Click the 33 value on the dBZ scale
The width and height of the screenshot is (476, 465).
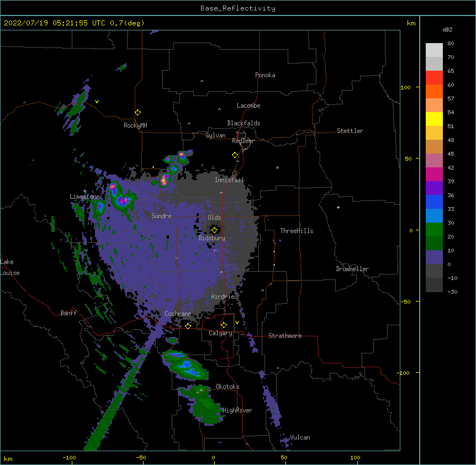pyautogui.click(x=451, y=209)
